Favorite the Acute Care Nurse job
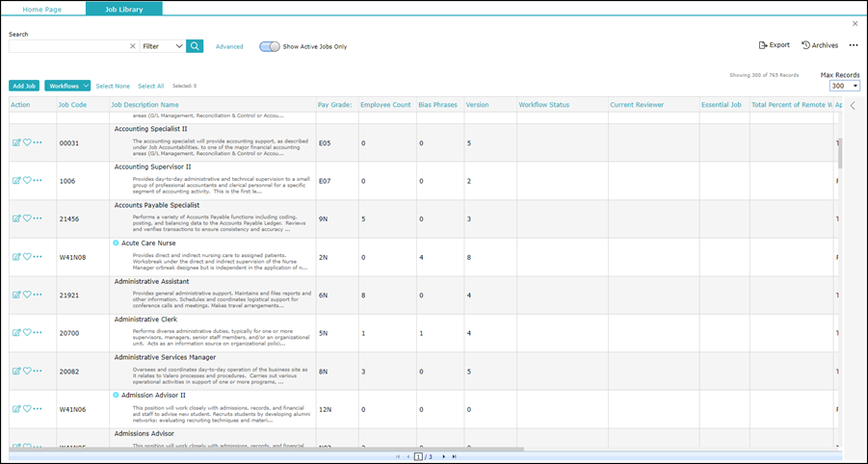 click(27, 257)
